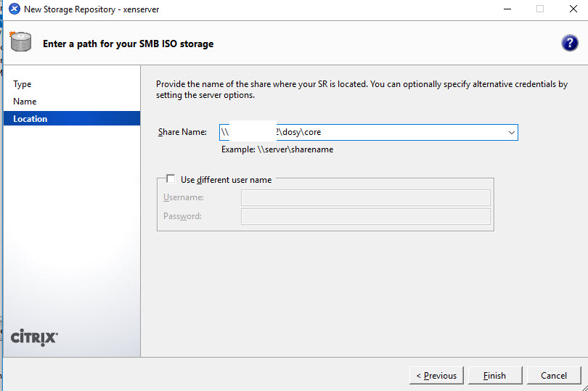Click the Password text field
The width and height of the screenshot is (588, 391).
[x=365, y=217]
